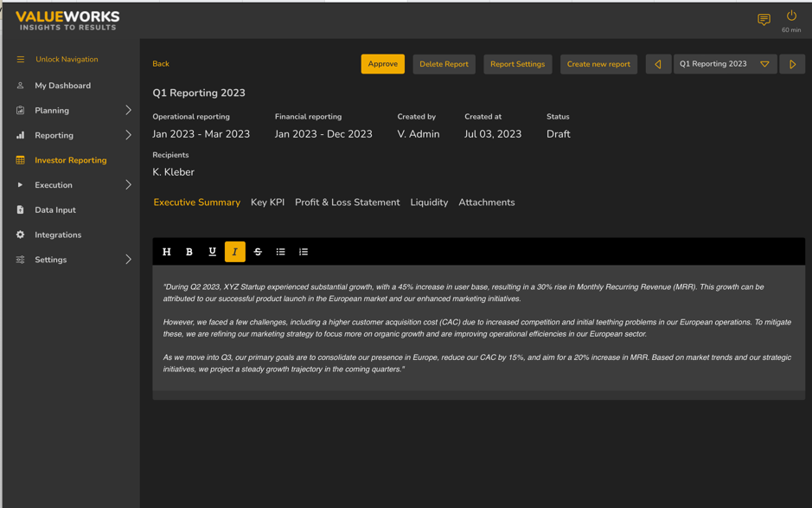812x508 pixels.
Task: Open the Profit & Loss Statement tab
Action: (x=347, y=203)
